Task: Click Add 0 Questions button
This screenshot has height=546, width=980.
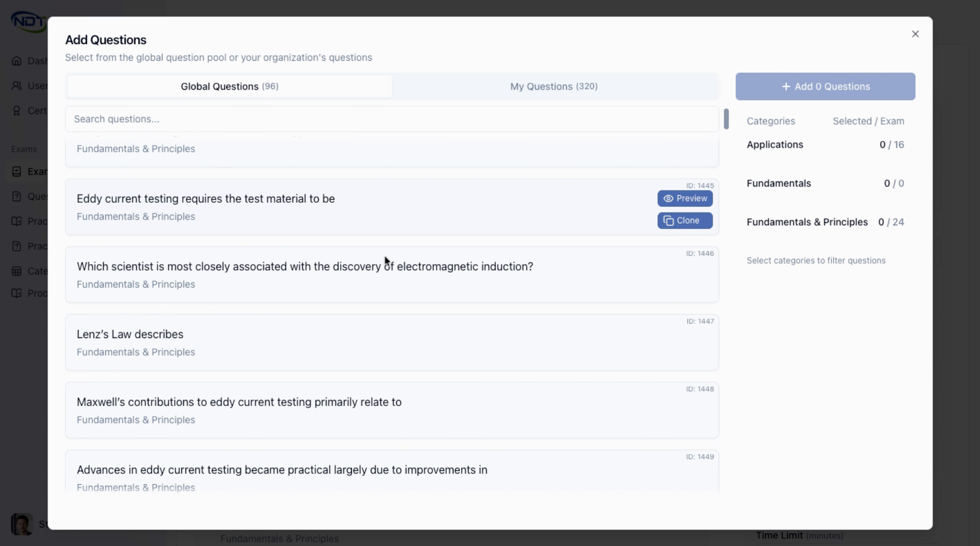Action: click(825, 86)
